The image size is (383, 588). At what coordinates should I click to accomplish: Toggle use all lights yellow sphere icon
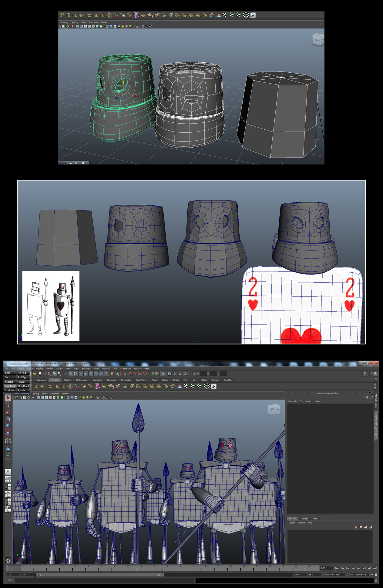coord(83,397)
